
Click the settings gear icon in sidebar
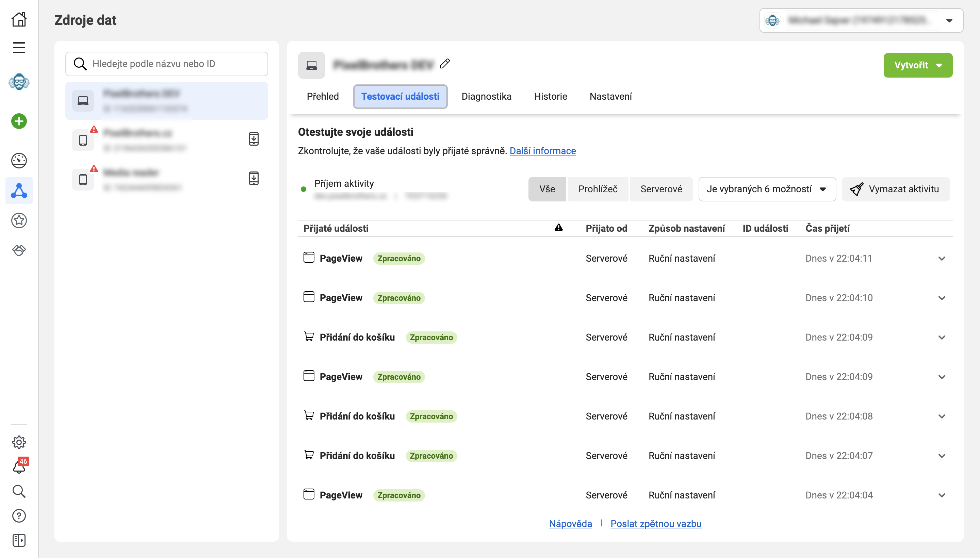pyautogui.click(x=18, y=442)
